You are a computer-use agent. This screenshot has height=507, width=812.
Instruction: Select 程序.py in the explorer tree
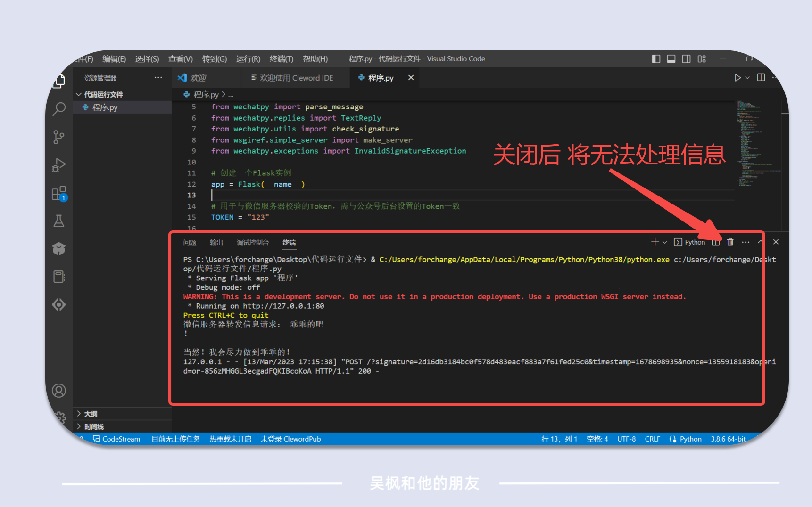point(122,107)
